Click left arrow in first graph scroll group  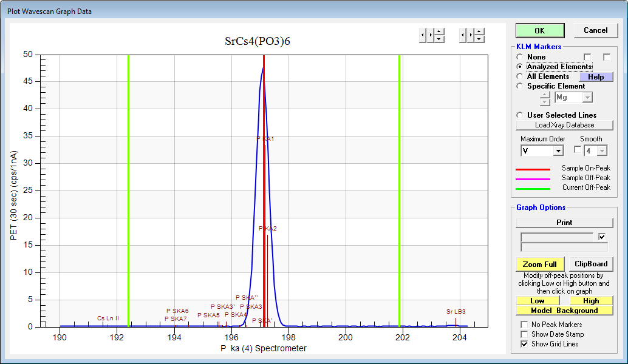[423, 35]
